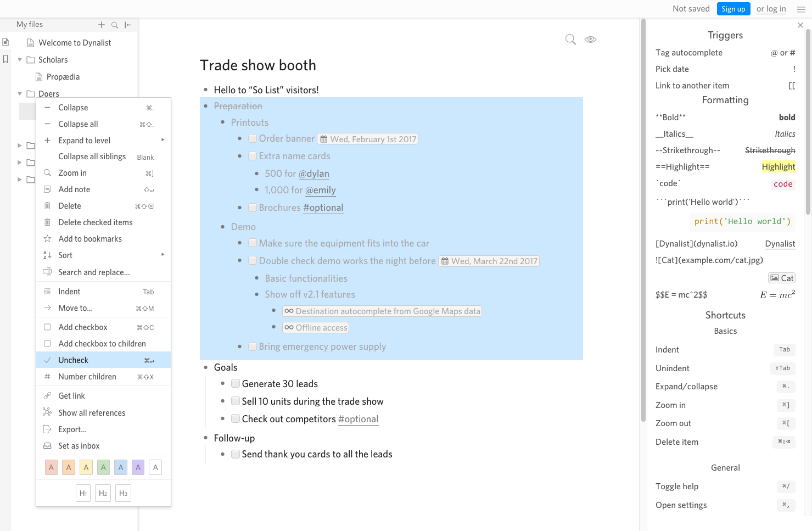Follow the or log in link

771,9
